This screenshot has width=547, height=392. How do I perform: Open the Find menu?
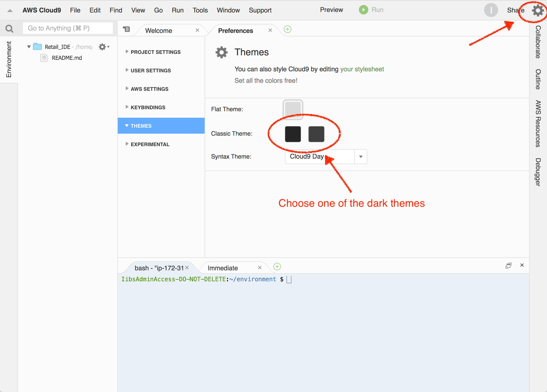click(116, 10)
